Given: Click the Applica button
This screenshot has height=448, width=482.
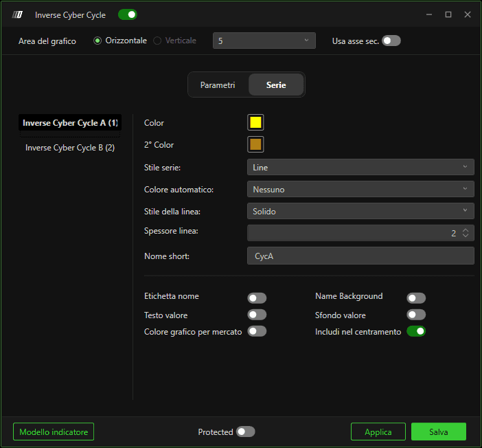Looking at the screenshot, I should click(x=378, y=432).
